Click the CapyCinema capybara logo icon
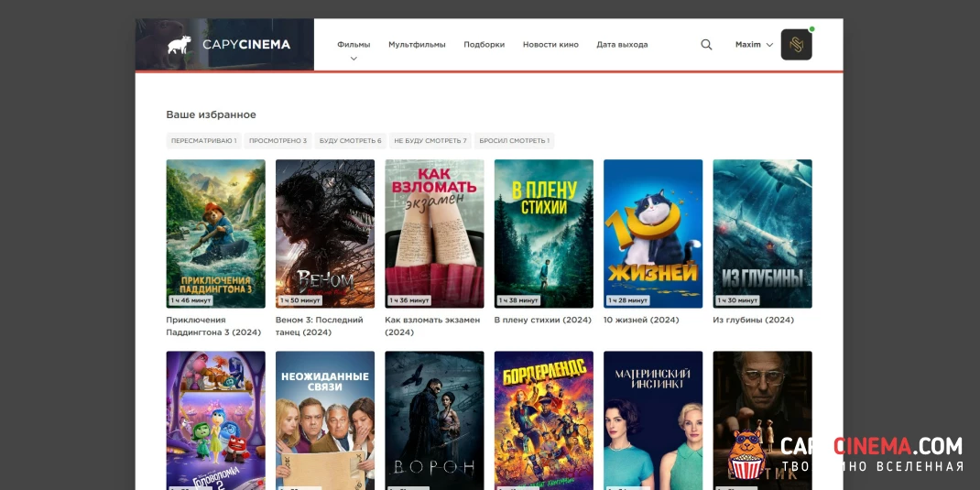980x490 pixels. 179,44
